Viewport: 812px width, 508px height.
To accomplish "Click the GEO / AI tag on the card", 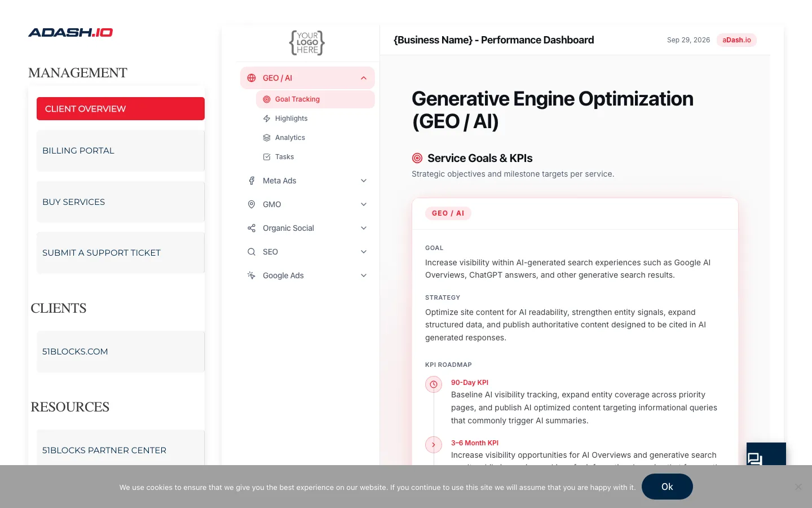I will (448, 213).
